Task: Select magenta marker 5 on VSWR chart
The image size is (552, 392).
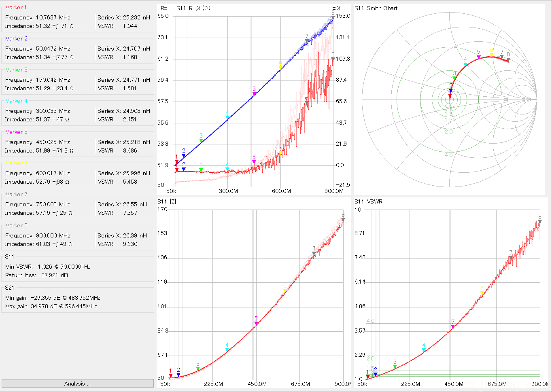Action: point(453,326)
